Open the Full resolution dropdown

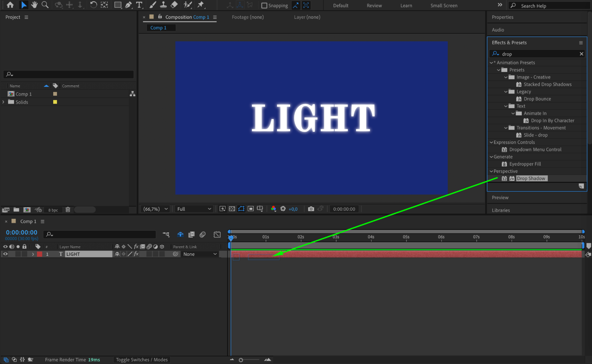click(x=194, y=209)
